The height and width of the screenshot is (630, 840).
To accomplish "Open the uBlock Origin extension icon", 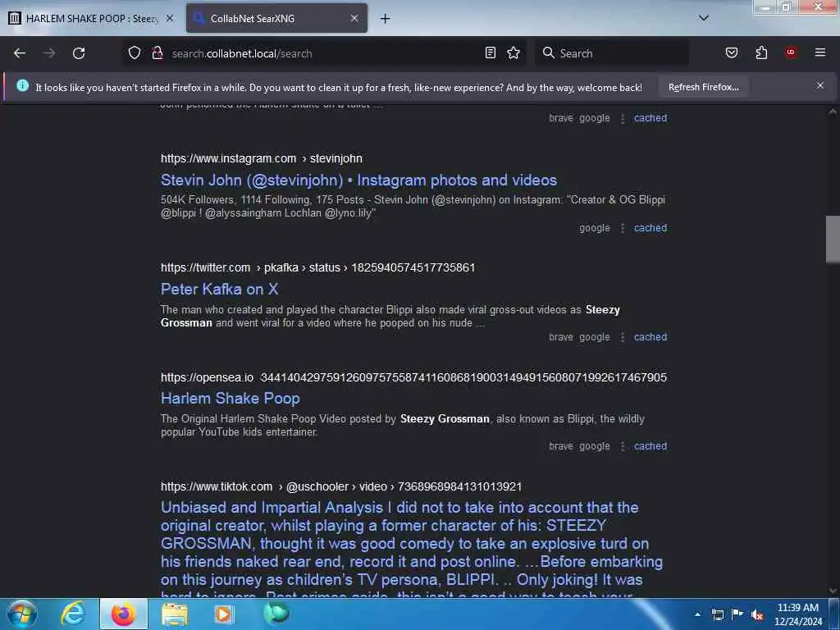I will (791, 53).
